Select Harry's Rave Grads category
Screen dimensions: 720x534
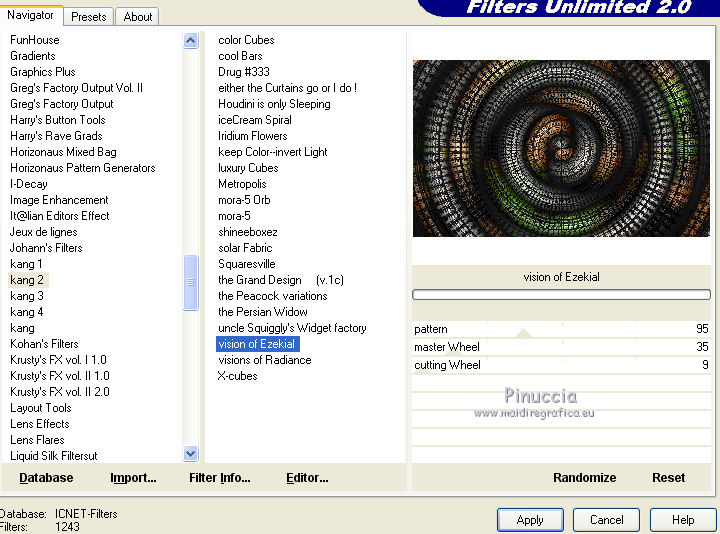56,136
